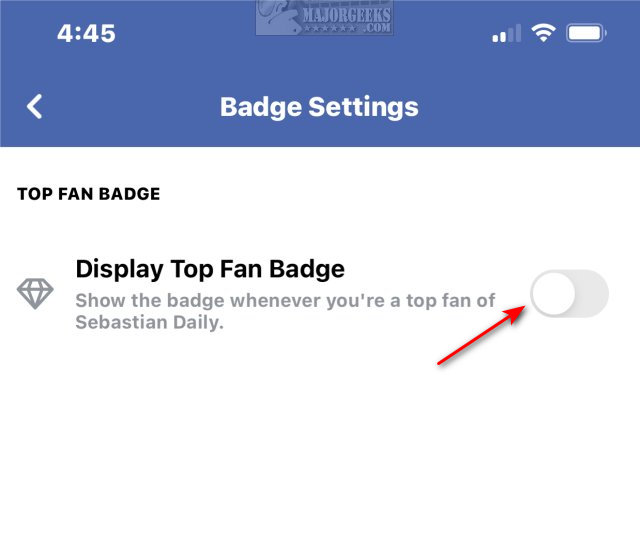The width and height of the screenshot is (640, 549).
Task: Tap the white knob of the badge switch
Action: 554,294
